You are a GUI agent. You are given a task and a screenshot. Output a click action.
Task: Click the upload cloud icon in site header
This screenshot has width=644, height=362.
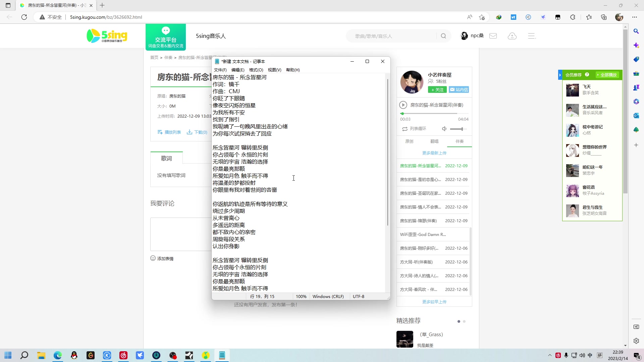[512, 36]
